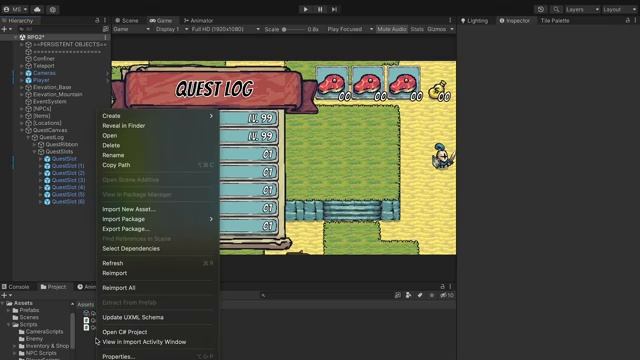Select the EventSystem object

pyautogui.click(x=49, y=102)
